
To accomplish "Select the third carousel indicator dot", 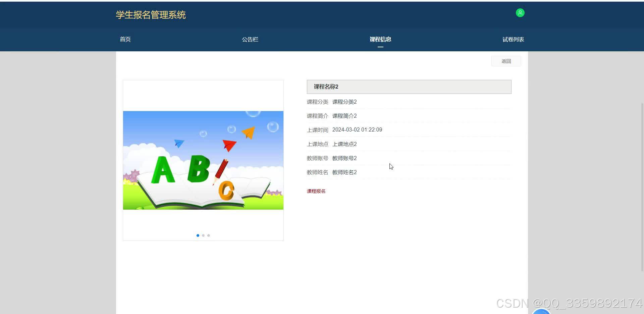I will 209,235.
